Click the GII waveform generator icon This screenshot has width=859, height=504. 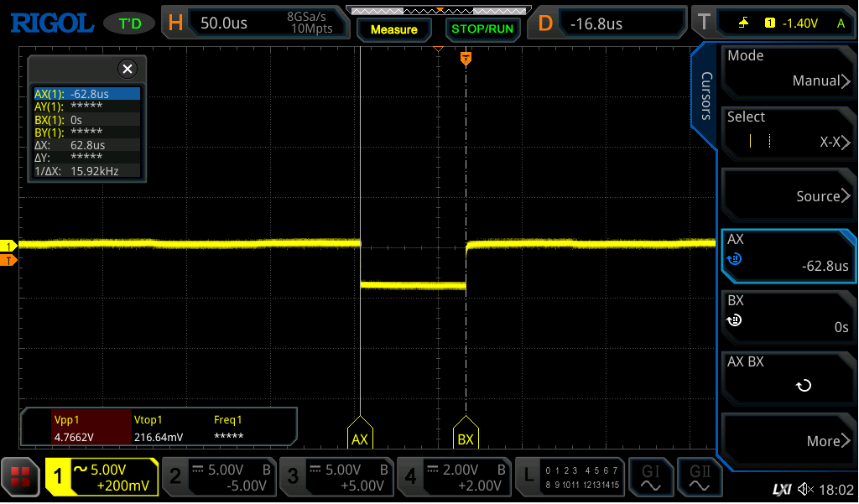pos(700,477)
